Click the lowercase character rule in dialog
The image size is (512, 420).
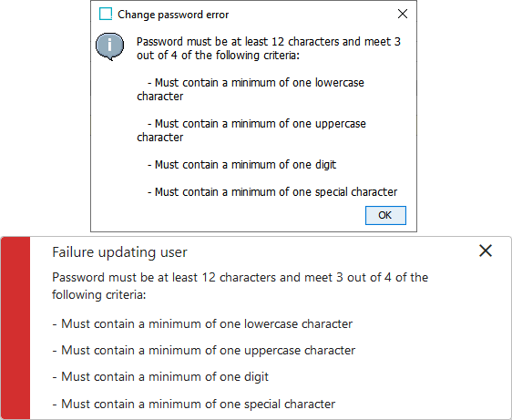click(x=251, y=89)
